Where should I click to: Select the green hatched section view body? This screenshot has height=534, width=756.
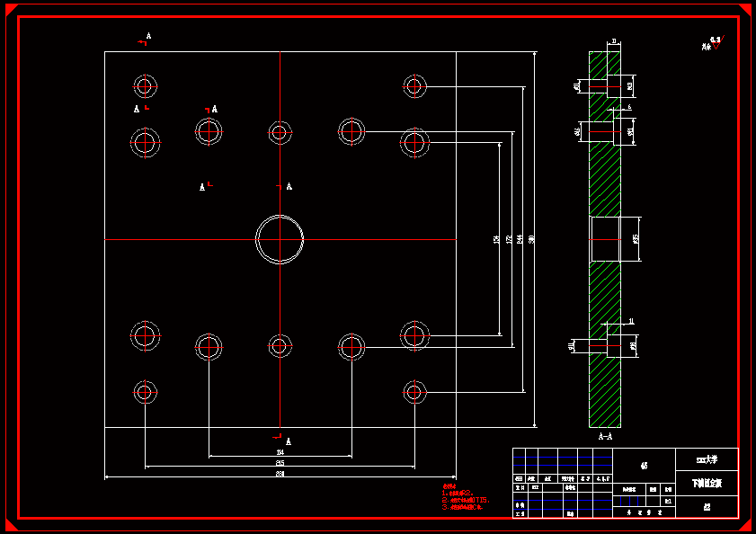605,239
